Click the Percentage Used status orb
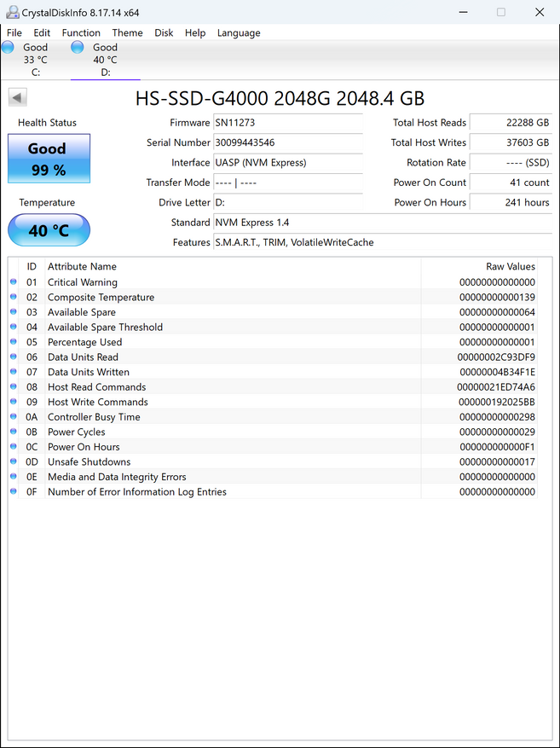The image size is (560, 748). pos(14,341)
